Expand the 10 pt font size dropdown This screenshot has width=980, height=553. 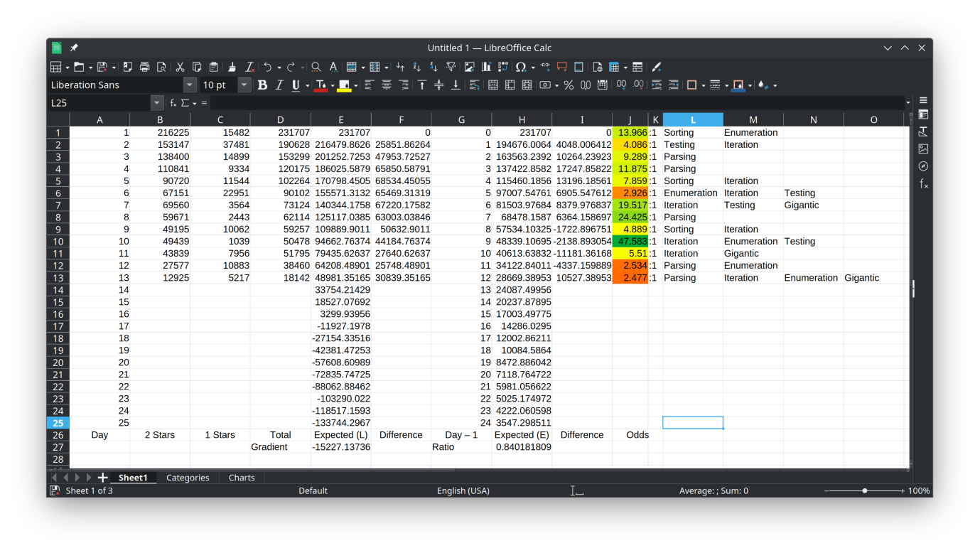[244, 85]
